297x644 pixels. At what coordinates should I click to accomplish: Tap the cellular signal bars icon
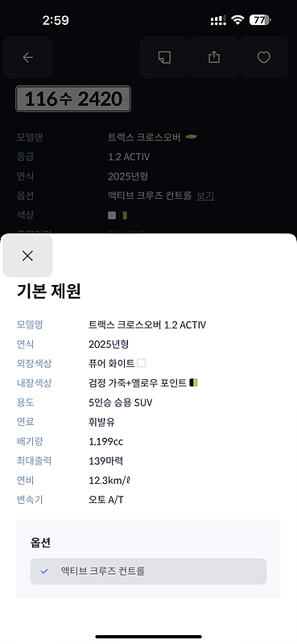[x=218, y=21]
